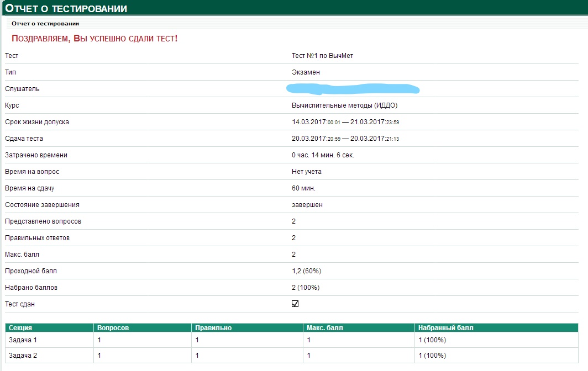Toggle the "Тест сдан" checkbox
Viewport: 588px width, 371px height.
(x=295, y=304)
